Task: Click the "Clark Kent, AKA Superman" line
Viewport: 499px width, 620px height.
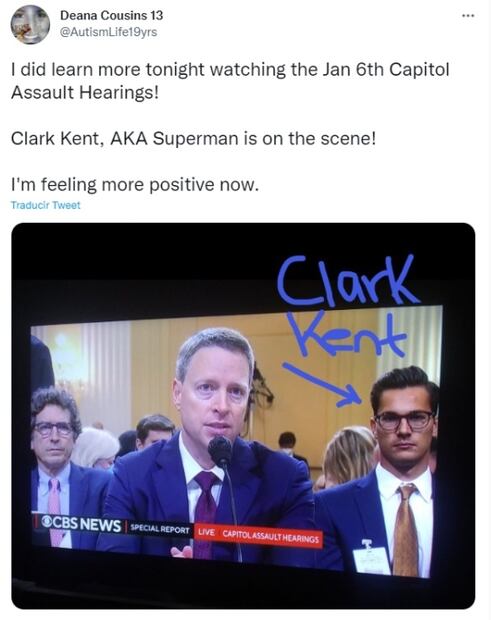Action: tap(193, 138)
